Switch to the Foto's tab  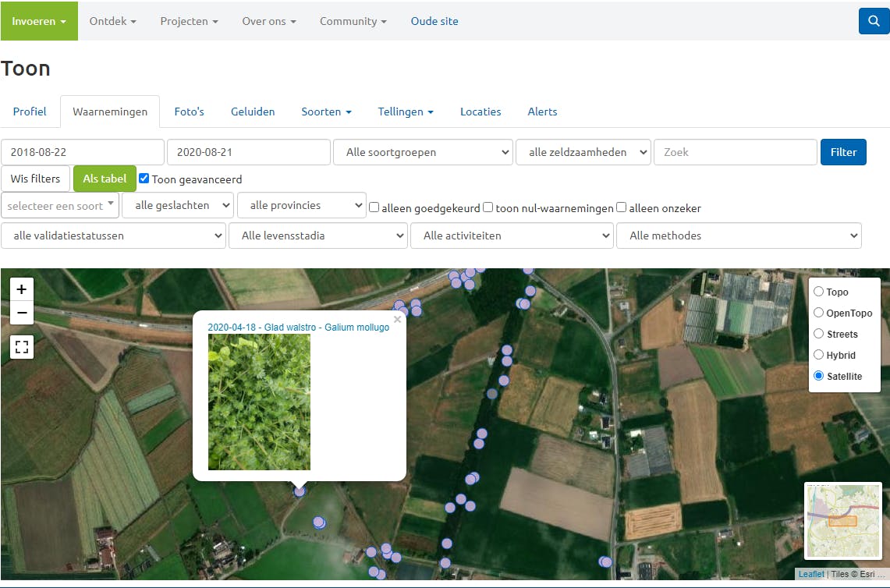pos(189,112)
